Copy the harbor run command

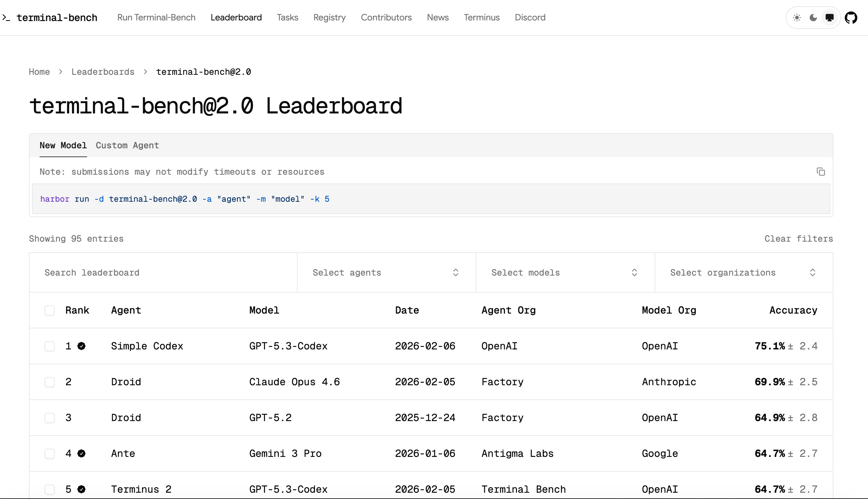(821, 172)
